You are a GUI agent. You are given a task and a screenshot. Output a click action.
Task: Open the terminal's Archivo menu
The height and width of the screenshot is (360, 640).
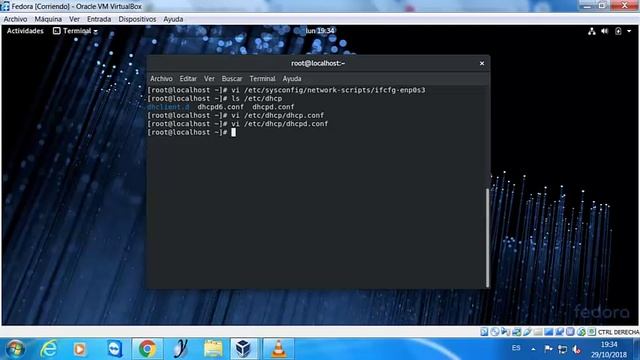point(161,79)
